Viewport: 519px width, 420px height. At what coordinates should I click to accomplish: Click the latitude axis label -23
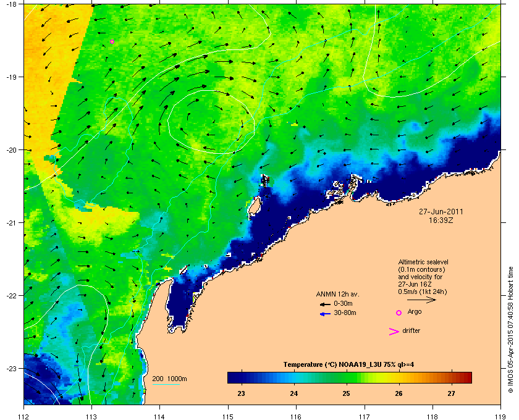(x=11, y=368)
